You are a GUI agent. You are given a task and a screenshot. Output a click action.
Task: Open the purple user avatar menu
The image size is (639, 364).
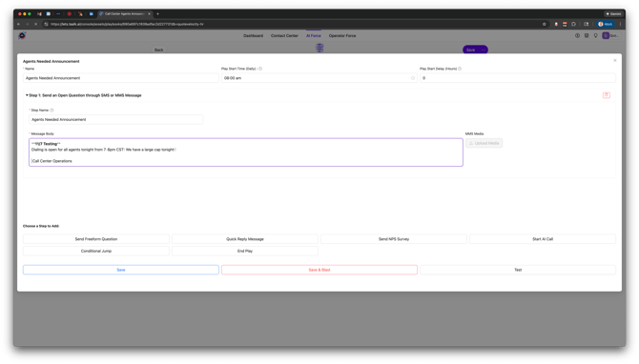[606, 36]
